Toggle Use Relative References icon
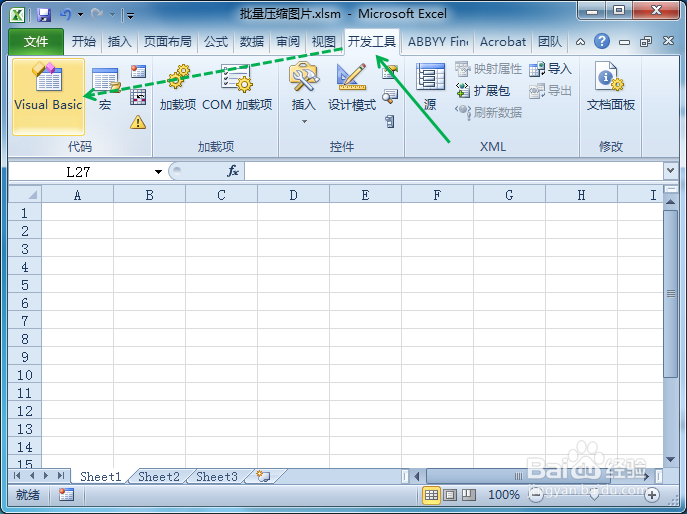The width and height of the screenshot is (687, 514). tap(138, 97)
